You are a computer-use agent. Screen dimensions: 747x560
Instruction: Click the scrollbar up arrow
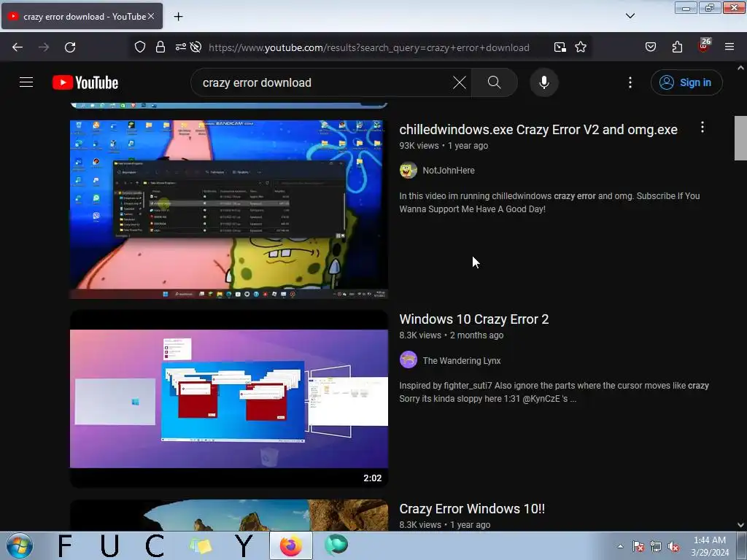pyautogui.click(x=740, y=68)
